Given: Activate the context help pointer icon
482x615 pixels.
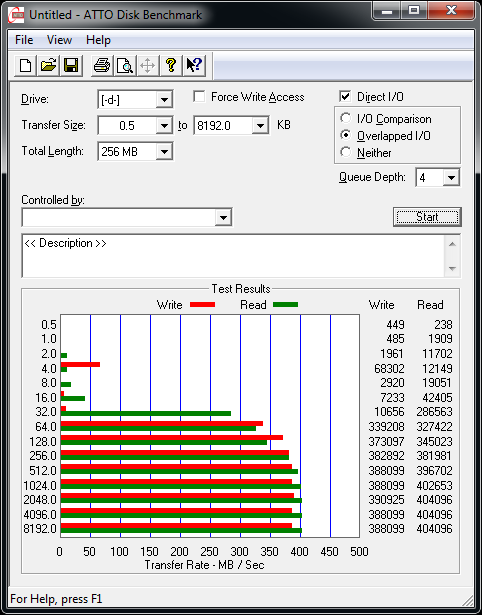Looking at the screenshot, I should (194, 65).
